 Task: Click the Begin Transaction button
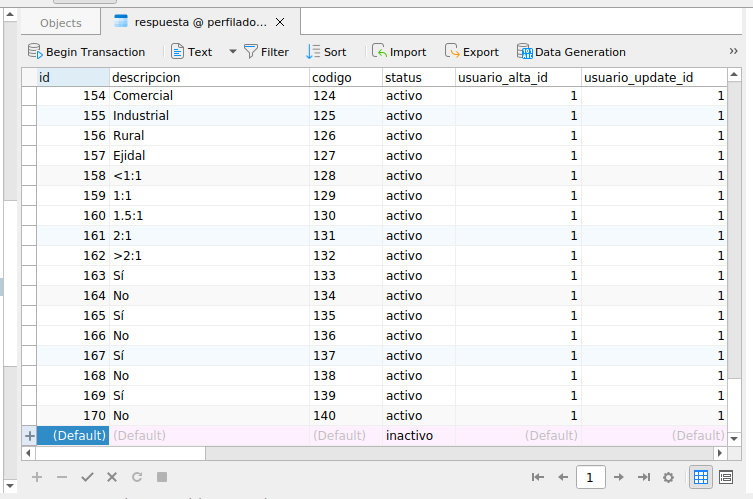tap(86, 52)
